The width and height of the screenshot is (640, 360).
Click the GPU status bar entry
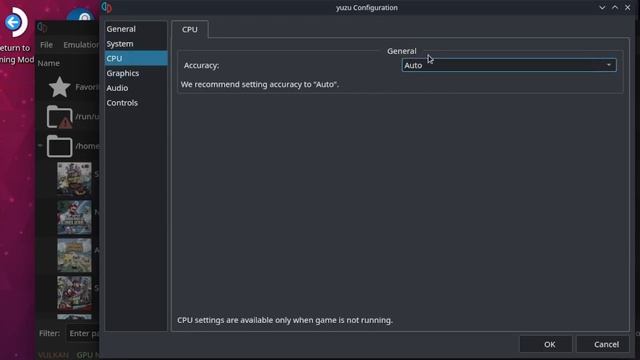coord(88,355)
